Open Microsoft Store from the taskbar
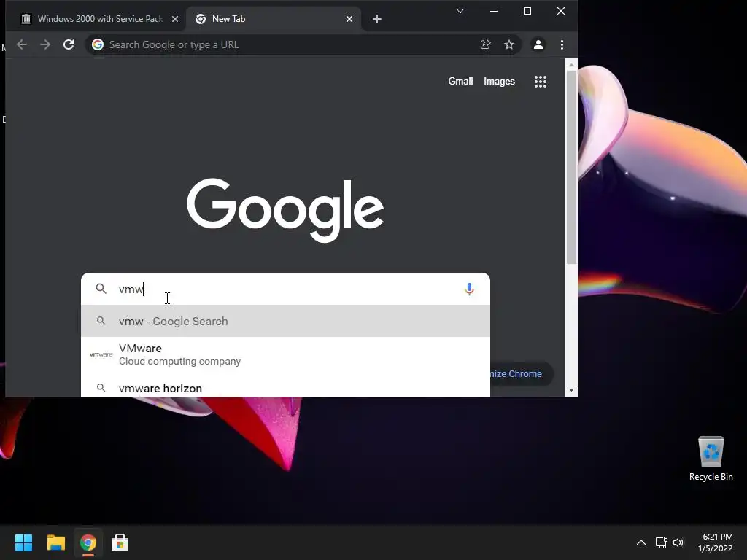 120,542
